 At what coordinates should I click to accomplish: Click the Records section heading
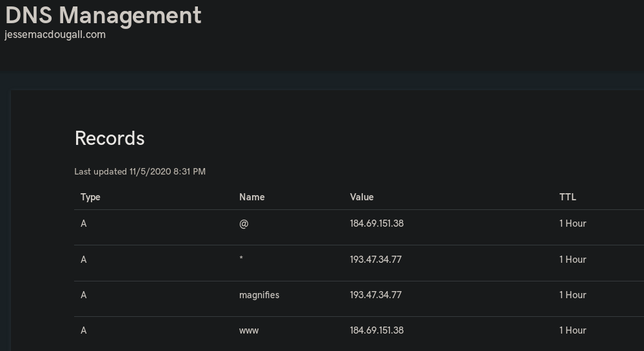[x=110, y=138]
